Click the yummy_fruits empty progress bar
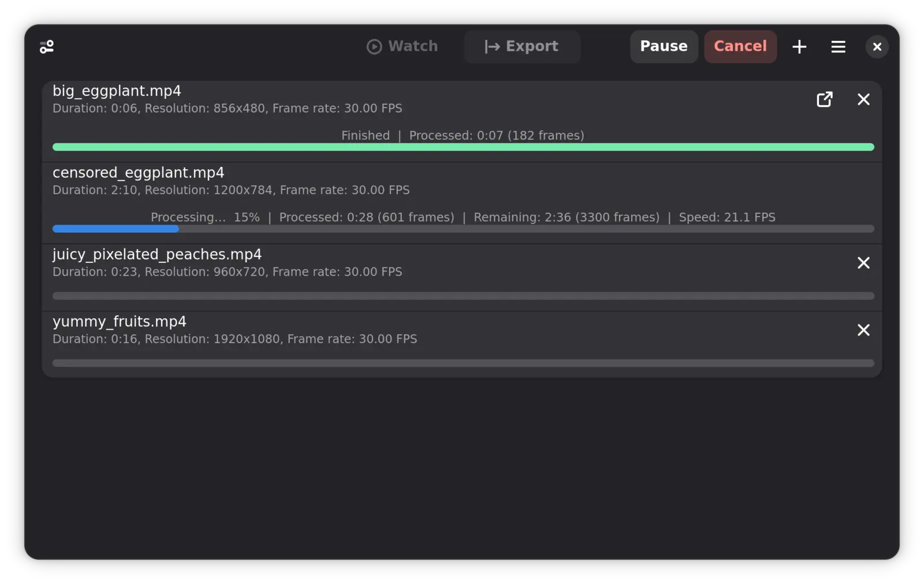924x584 pixels. tap(463, 363)
